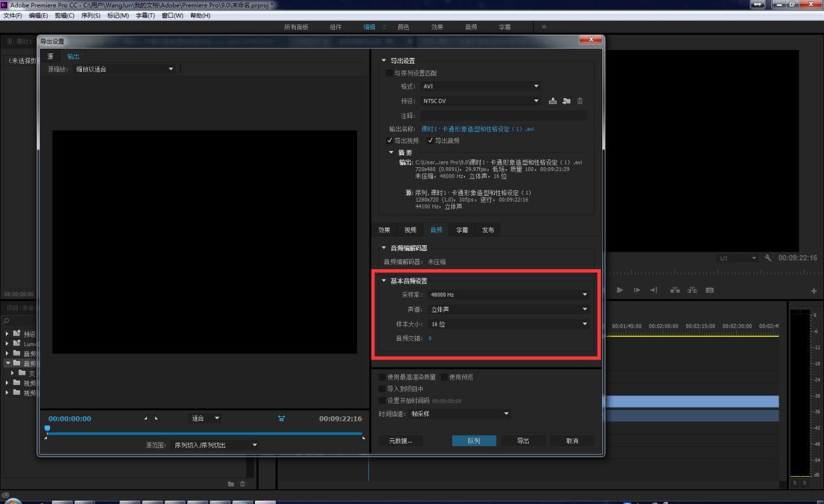This screenshot has width=824, height=504.
Task: Click the save preset icon
Action: pos(553,101)
